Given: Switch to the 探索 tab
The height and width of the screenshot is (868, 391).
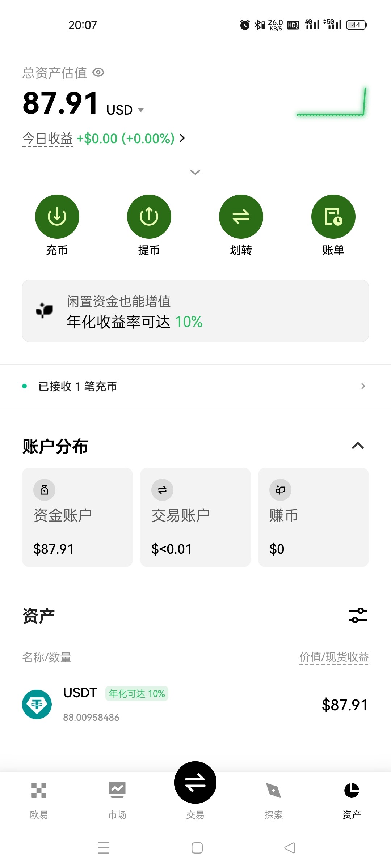Looking at the screenshot, I should 273,799.
